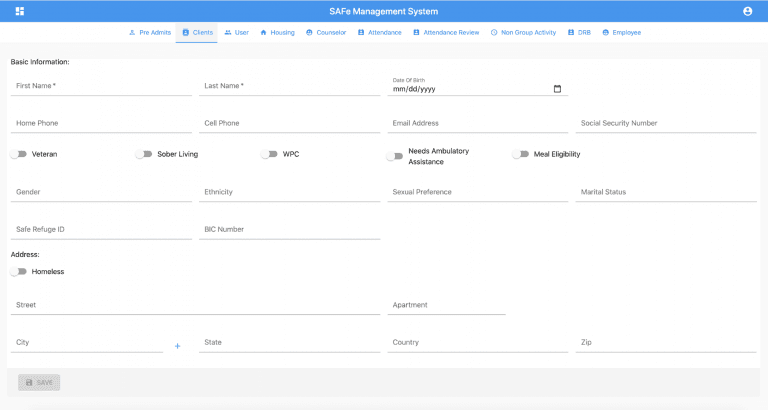Click the dashboard grid icon in header
This screenshot has height=410, width=768.
pyautogui.click(x=20, y=11)
